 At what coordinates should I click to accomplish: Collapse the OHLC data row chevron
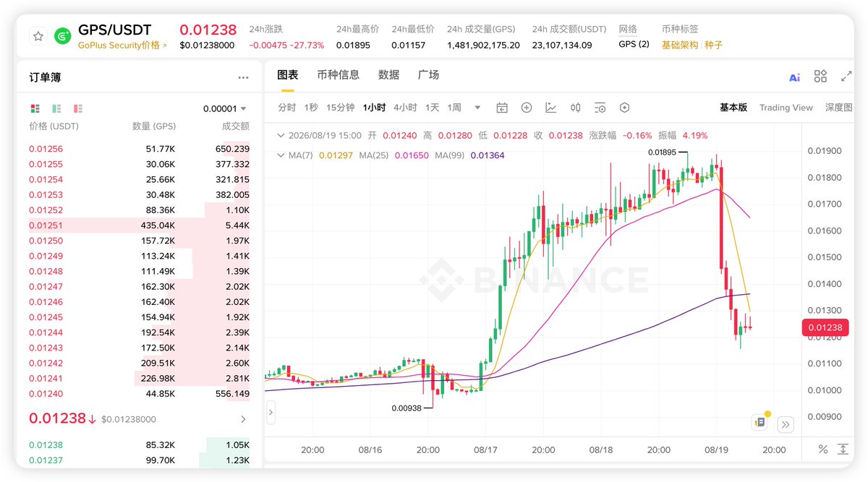[281, 135]
